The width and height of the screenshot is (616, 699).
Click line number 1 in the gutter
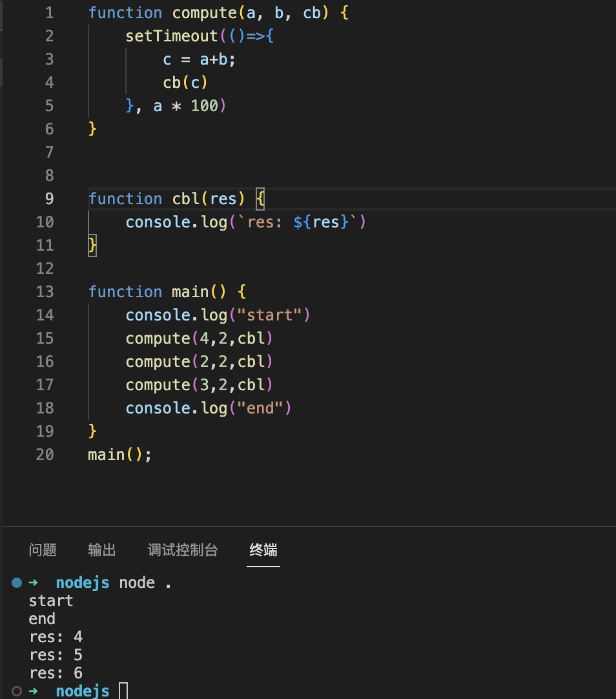click(x=50, y=13)
